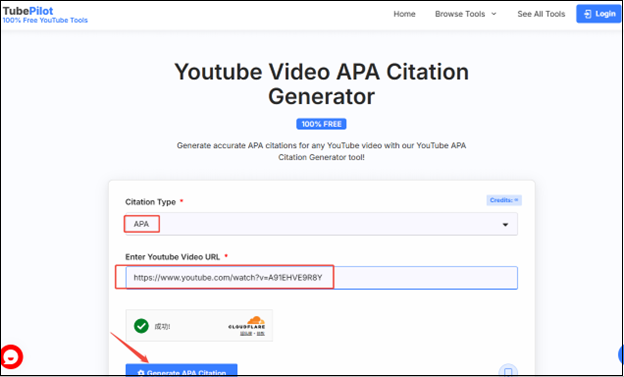The height and width of the screenshot is (377, 624).
Task: Open the Citation Type dropdown
Action: click(x=322, y=224)
